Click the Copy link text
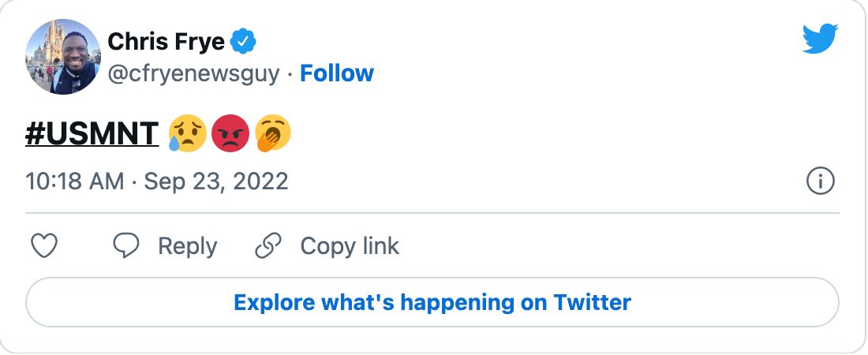The height and width of the screenshot is (355, 868). (350, 246)
